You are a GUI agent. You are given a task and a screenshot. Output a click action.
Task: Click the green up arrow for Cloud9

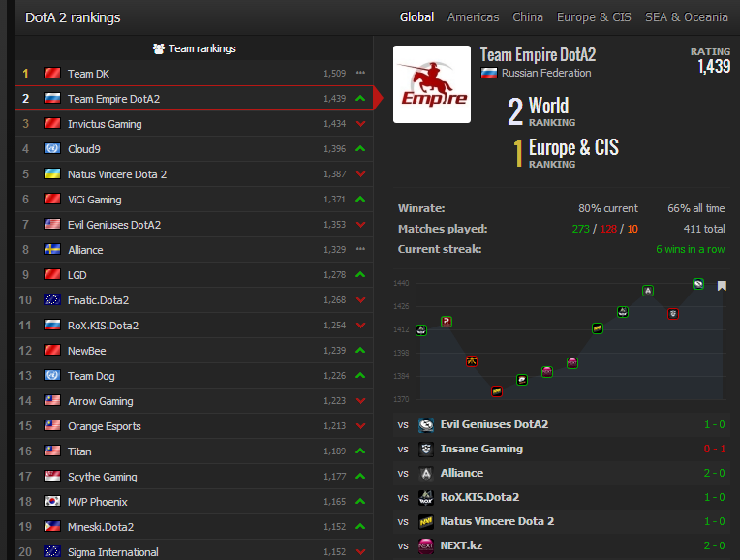[360, 149]
